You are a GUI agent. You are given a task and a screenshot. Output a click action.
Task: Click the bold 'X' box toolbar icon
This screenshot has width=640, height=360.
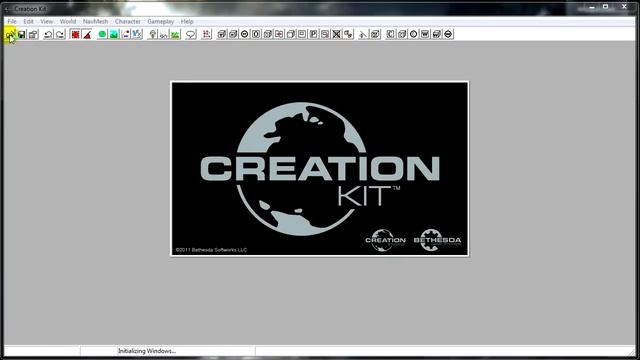tap(336, 34)
